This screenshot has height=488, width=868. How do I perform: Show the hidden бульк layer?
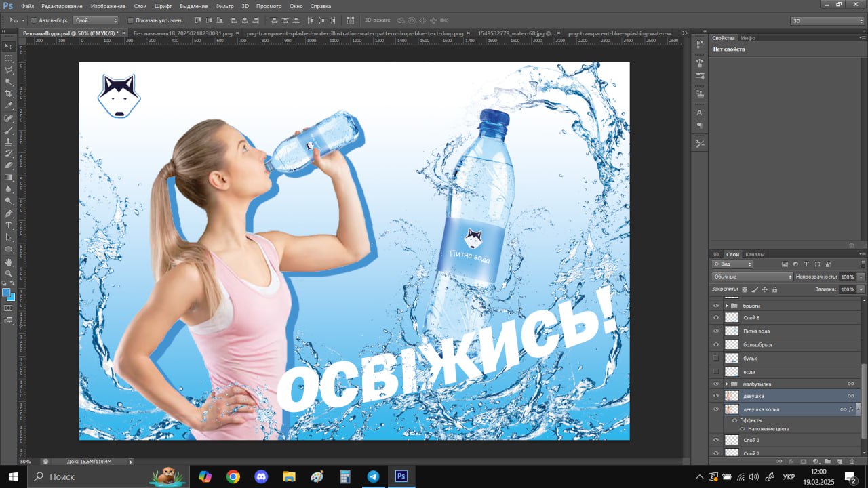pos(715,358)
